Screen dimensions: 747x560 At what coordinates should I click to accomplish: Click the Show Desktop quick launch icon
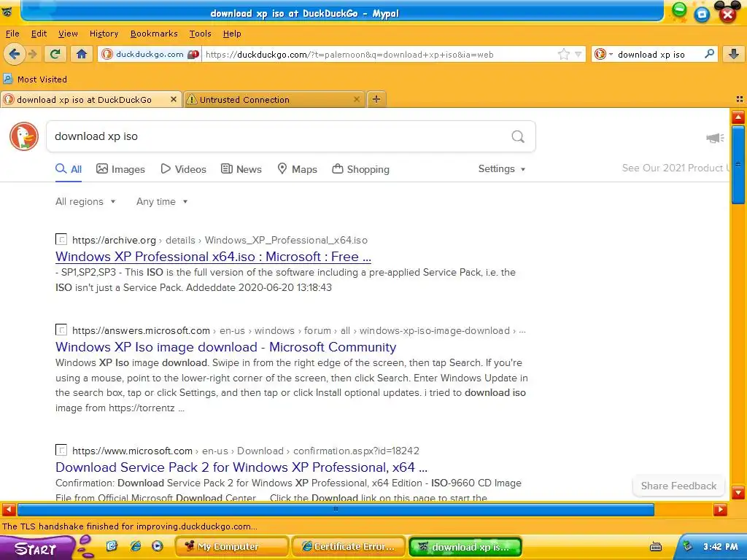[x=112, y=547]
